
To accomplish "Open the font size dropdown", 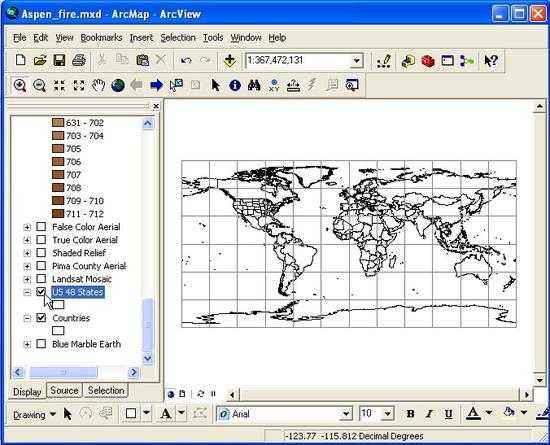I will (388, 414).
